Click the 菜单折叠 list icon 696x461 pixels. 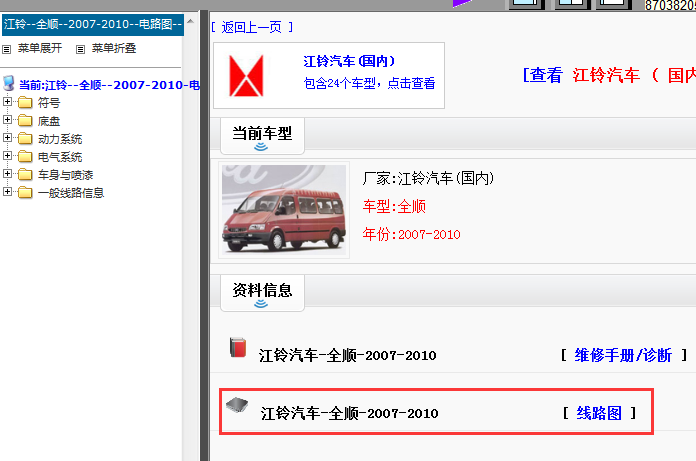[80, 49]
